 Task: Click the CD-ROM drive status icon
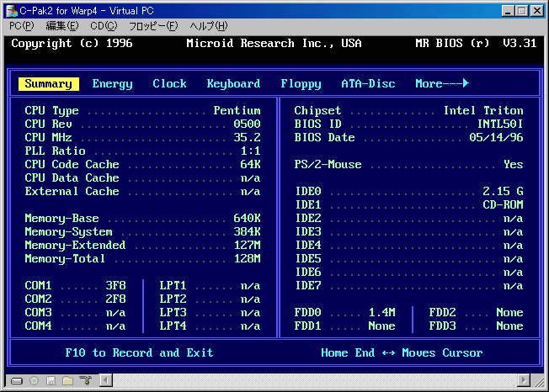pos(34,380)
